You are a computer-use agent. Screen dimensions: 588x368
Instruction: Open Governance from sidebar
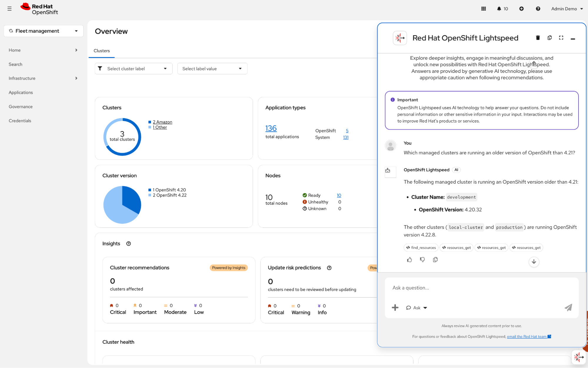[x=21, y=106]
